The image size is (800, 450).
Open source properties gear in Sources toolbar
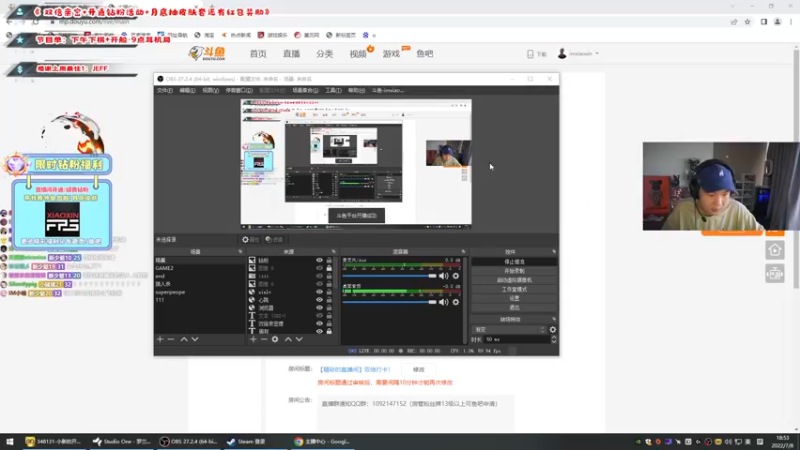275,339
